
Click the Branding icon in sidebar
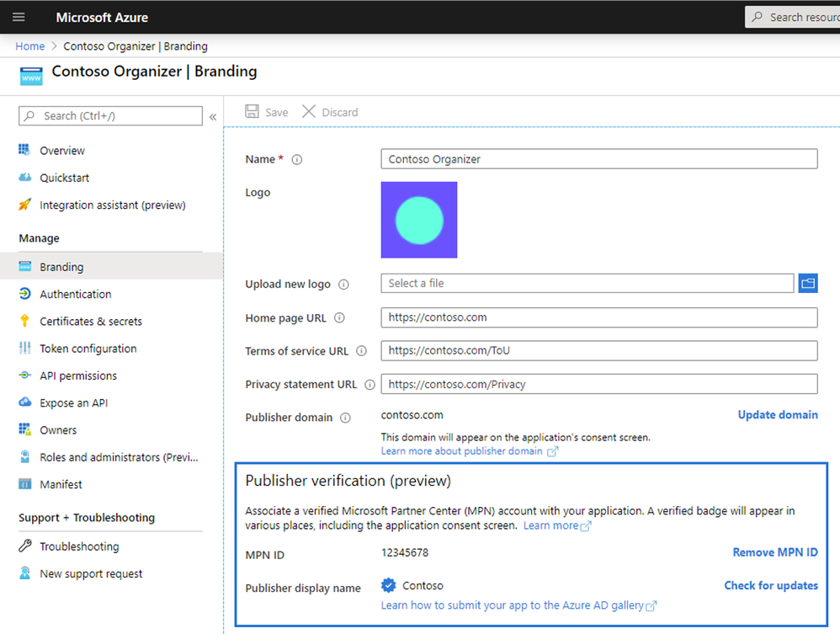tap(24, 266)
